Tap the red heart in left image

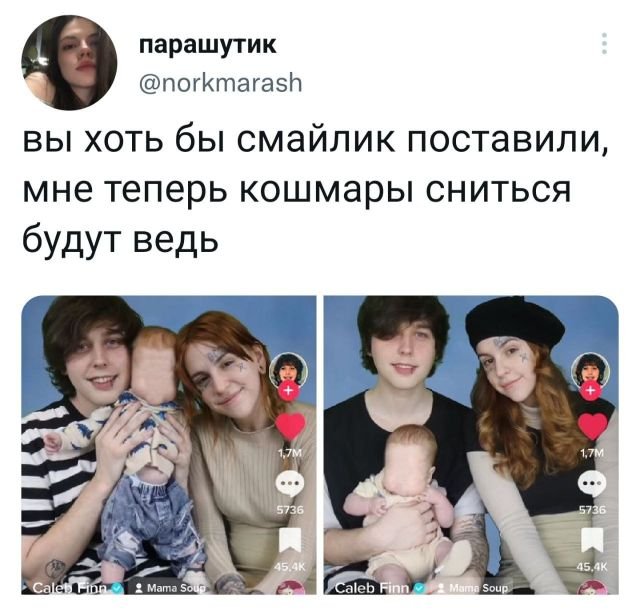(291, 427)
